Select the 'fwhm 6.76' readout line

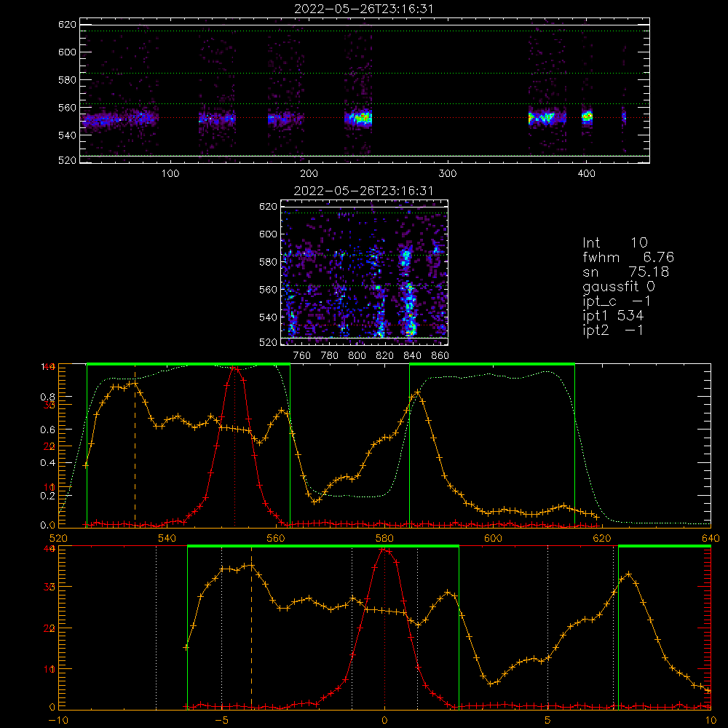click(628, 257)
